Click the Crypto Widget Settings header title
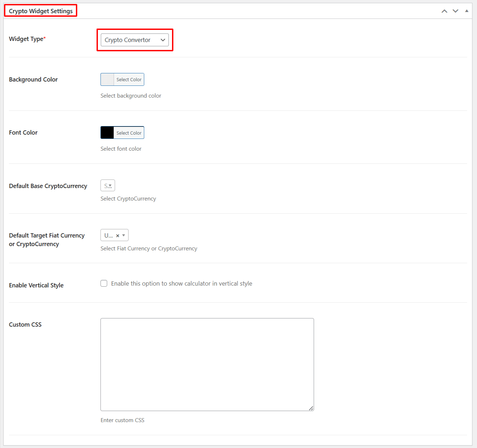 point(41,11)
